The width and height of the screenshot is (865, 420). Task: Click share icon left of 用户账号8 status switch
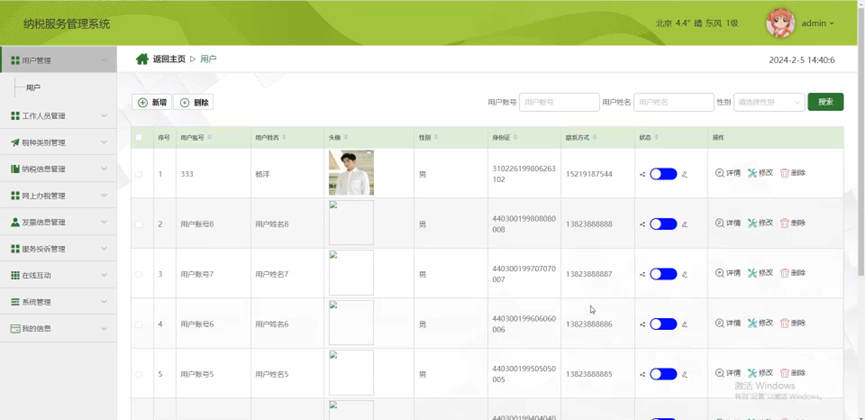(642, 224)
